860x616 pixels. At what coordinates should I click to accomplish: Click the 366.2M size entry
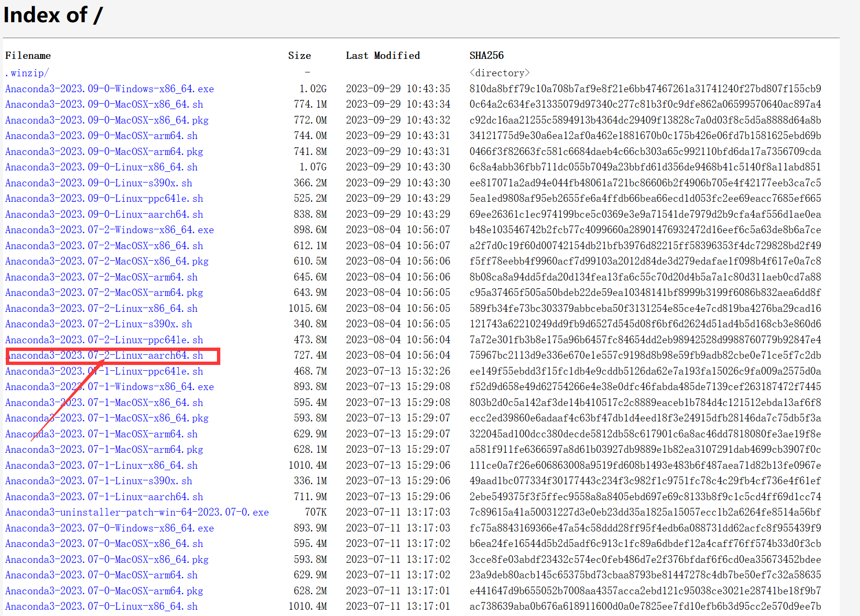tap(311, 183)
